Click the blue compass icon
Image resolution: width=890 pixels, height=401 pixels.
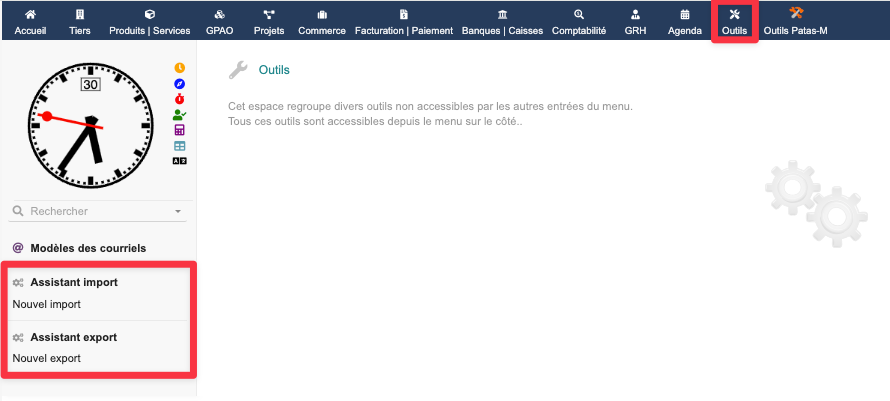pos(180,83)
